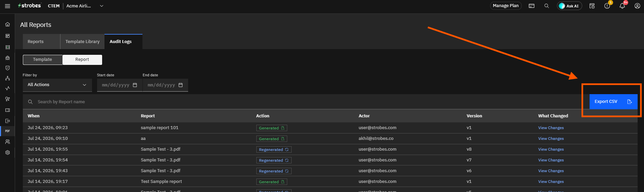Viewport: 644px width, 192px height.
Task: Open the alerts exclamation icon
Action: click(607, 6)
